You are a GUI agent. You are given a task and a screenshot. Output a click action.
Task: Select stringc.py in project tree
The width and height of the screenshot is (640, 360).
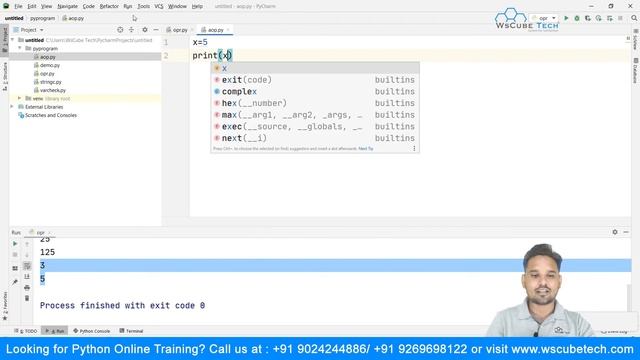[51, 82]
